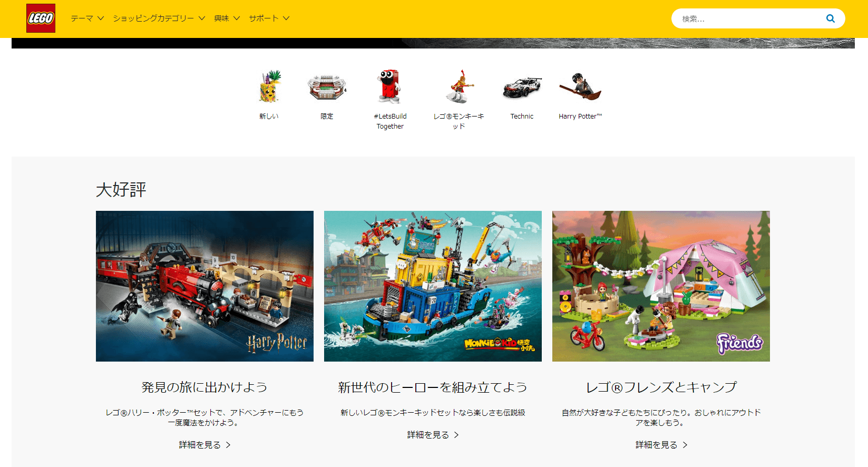Open the red brick #LetsBuild Together icon

click(x=390, y=86)
